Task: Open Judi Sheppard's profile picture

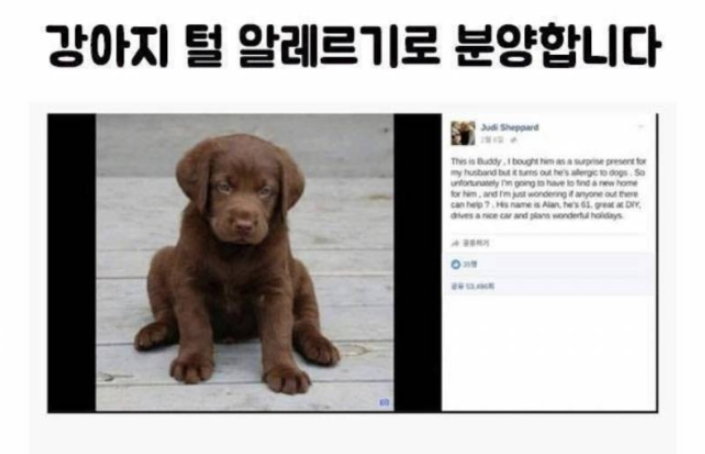Action: point(463,133)
